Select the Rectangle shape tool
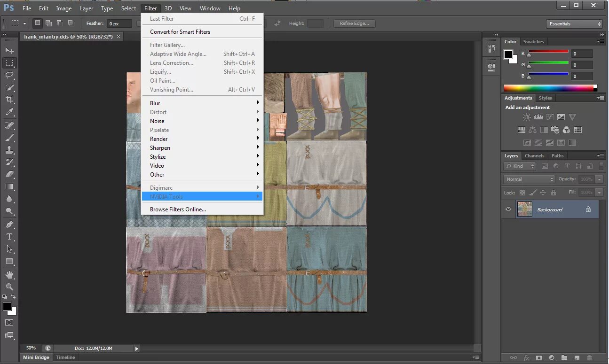The height and width of the screenshot is (364, 609). (9, 261)
